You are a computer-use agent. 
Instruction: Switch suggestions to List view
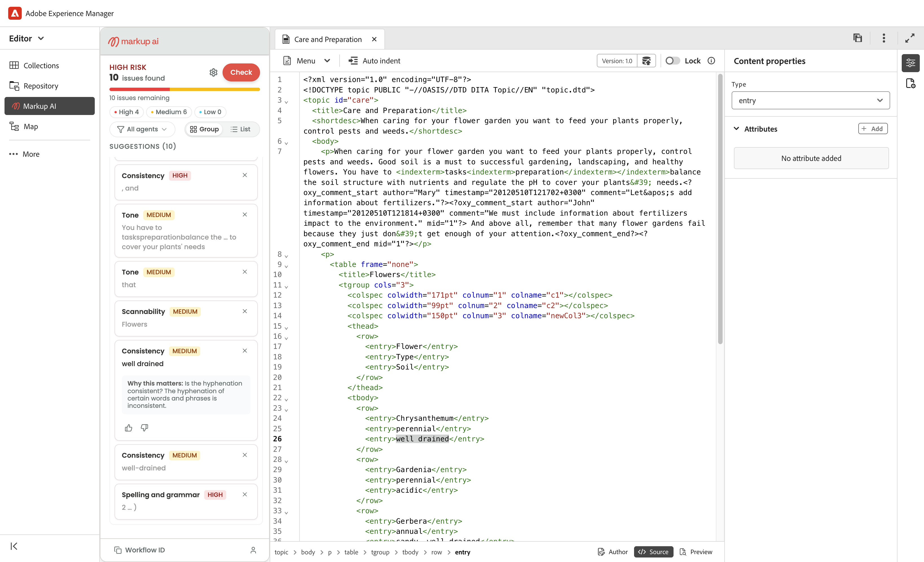240,129
